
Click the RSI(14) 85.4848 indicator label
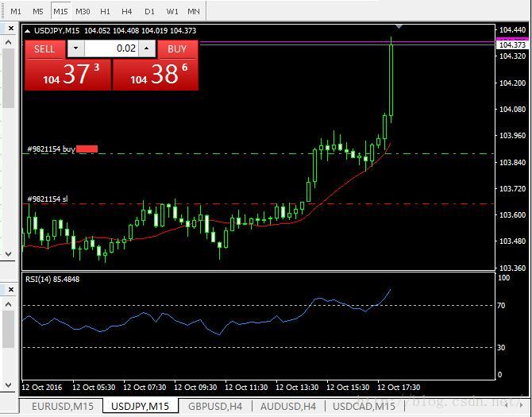point(52,280)
